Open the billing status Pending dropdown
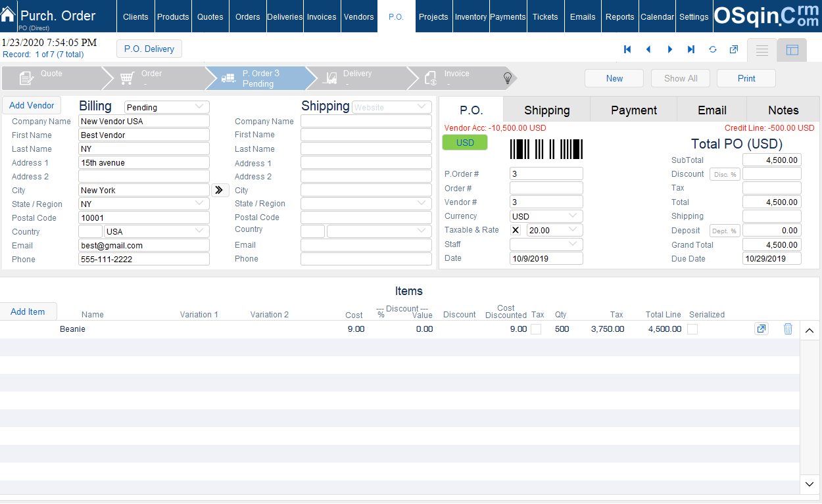822x504 pixels. (167, 107)
